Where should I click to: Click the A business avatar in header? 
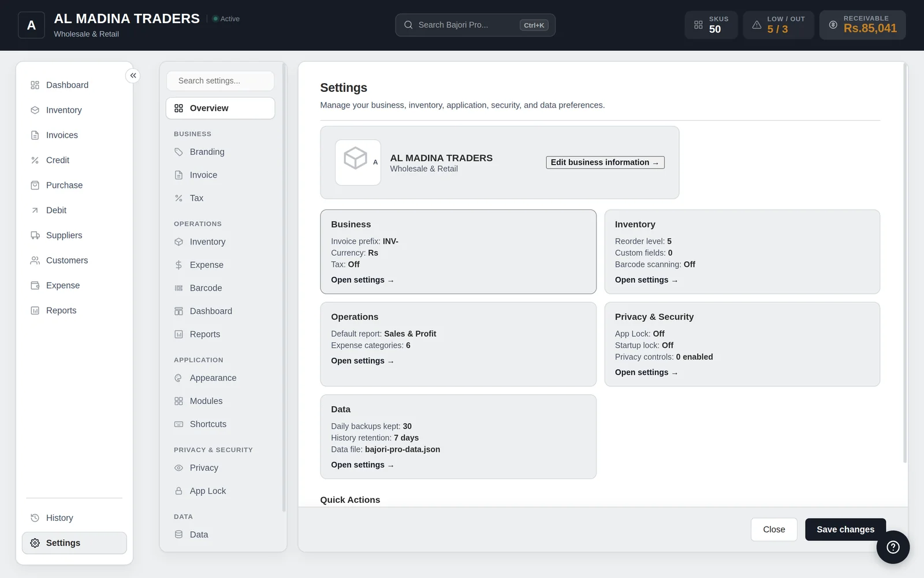click(31, 25)
